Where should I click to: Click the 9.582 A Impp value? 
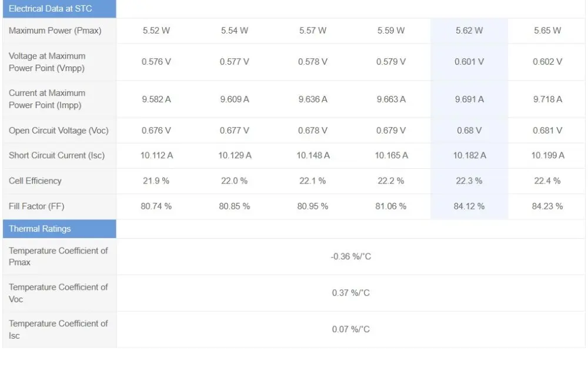pos(156,99)
